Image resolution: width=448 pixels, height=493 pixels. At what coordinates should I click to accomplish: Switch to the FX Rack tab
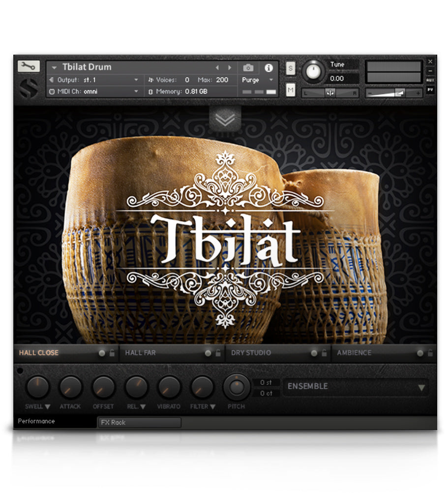click(x=139, y=423)
